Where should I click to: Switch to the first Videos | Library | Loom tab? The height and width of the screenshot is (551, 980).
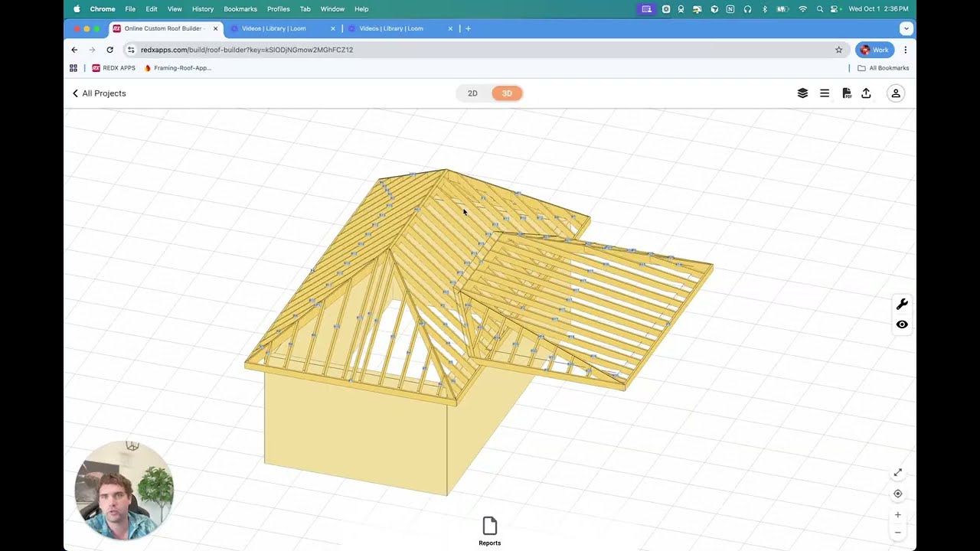pyautogui.click(x=283, y=29)
